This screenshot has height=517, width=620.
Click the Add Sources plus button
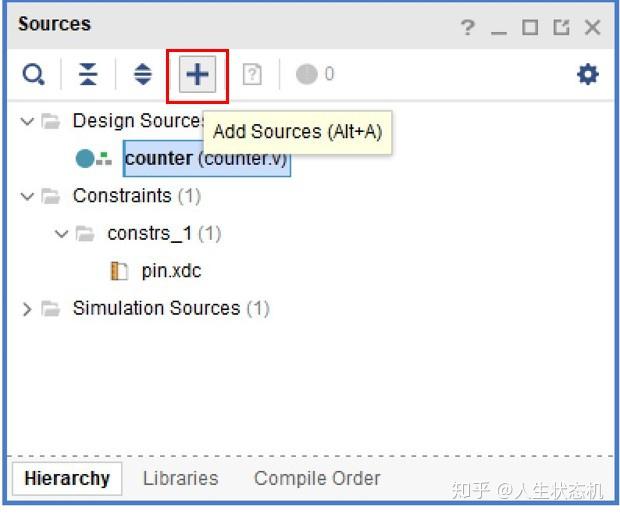[198, 75]
